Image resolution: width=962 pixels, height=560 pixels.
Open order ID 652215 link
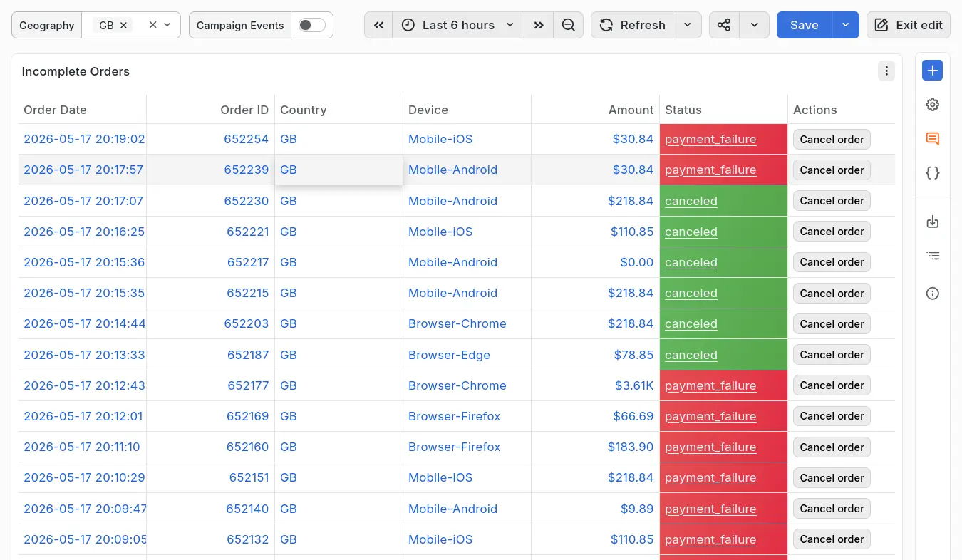pyautogui.click(x=248, y=293)
